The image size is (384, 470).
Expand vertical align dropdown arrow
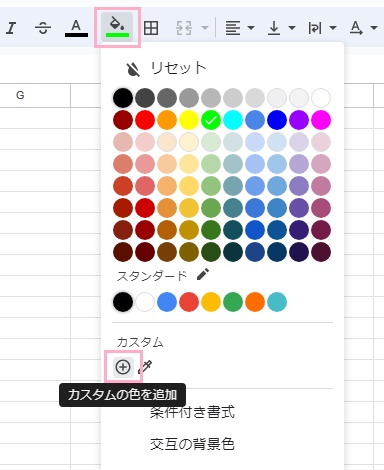(x=292, y=28)
